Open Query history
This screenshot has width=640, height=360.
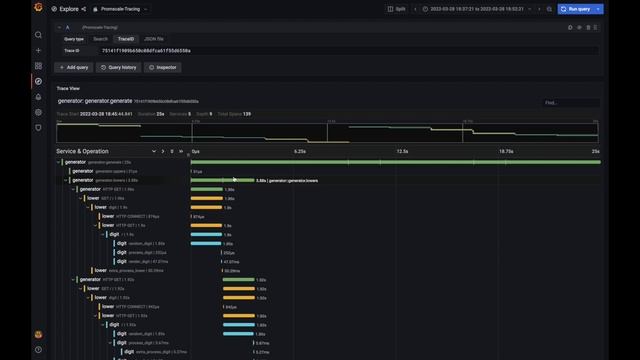[118, 67]
